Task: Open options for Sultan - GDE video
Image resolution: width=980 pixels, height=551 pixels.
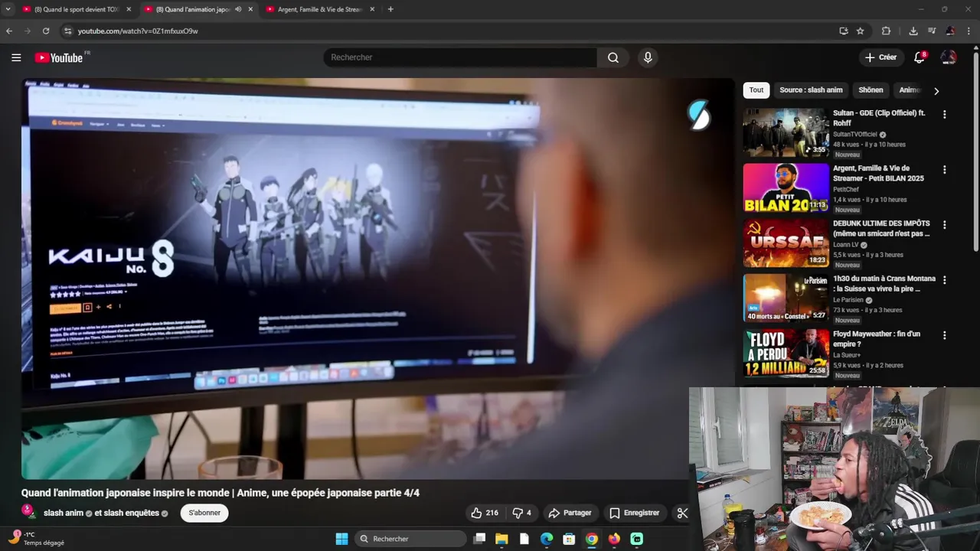Action: (x=944, y=114)
